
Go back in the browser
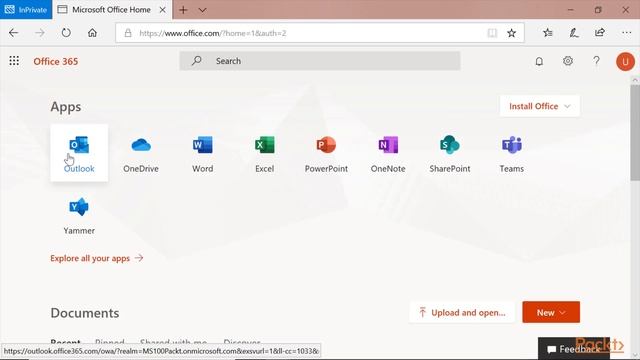pyautogui.click(x=13, y=33)
